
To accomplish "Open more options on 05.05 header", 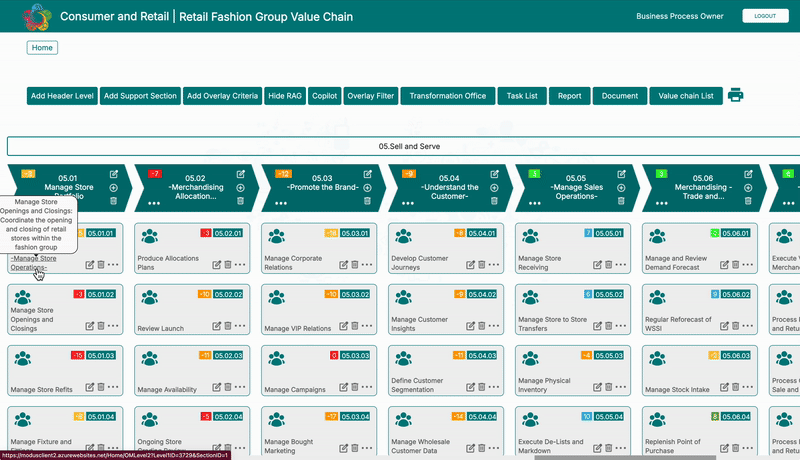I will click(x=535, y=203).
